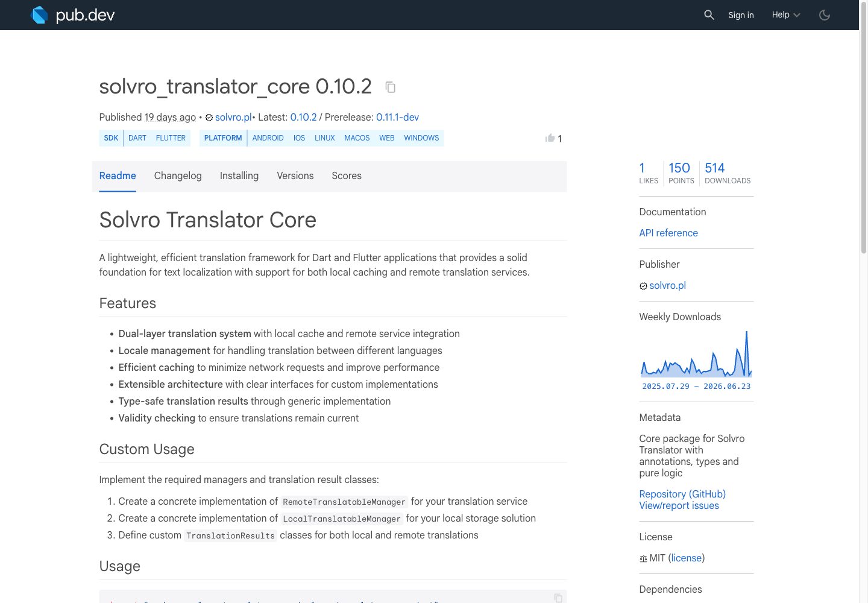Select the 'Features' heading
This screenshot has height=603, width=868.
click(x=128, y=303)
